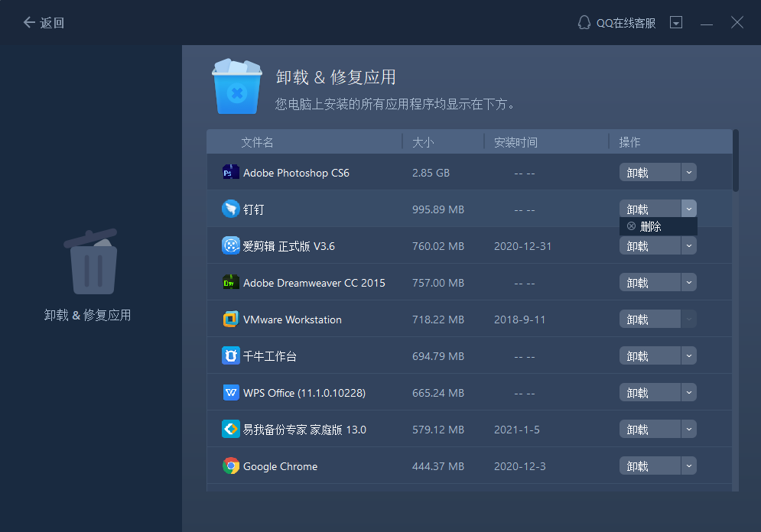Sort applications by the 大小 column header
761x532 pixels.
click(423, 141)
